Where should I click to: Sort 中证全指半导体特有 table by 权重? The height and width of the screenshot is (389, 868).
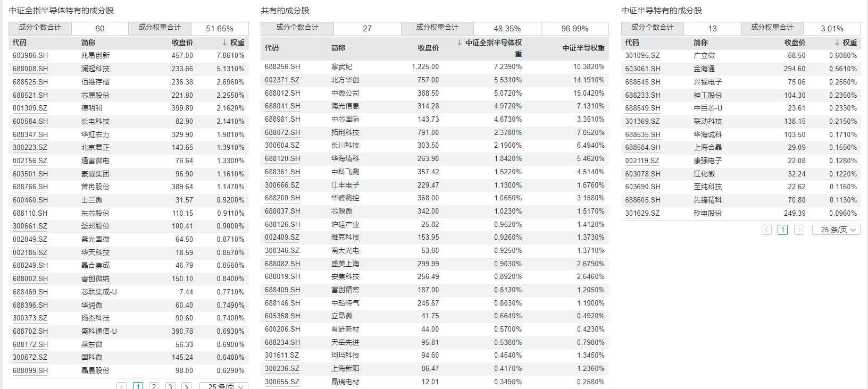[x=233, y=43]
